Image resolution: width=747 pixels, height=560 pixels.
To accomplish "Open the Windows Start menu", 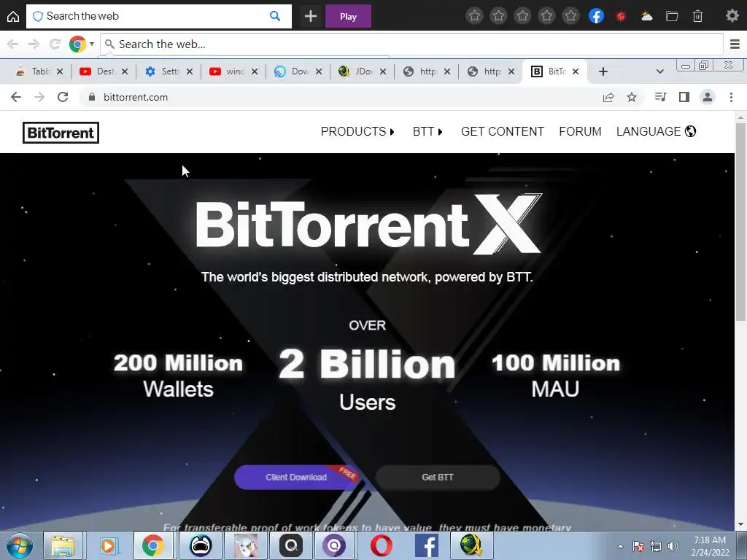I will (19, 545).
